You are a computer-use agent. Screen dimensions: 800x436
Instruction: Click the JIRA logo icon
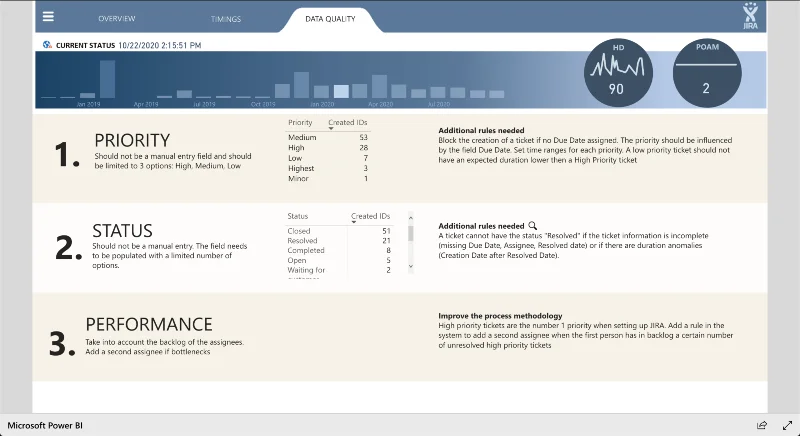click(750, 15)
